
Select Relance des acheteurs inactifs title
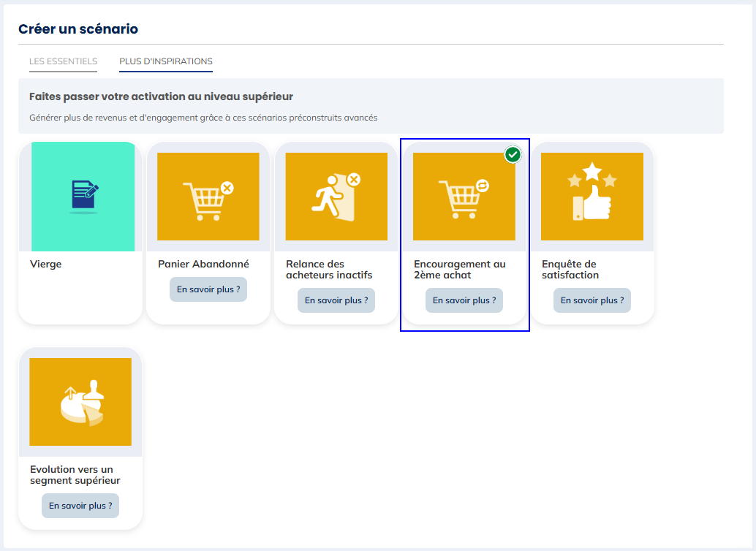click(328, 270)
